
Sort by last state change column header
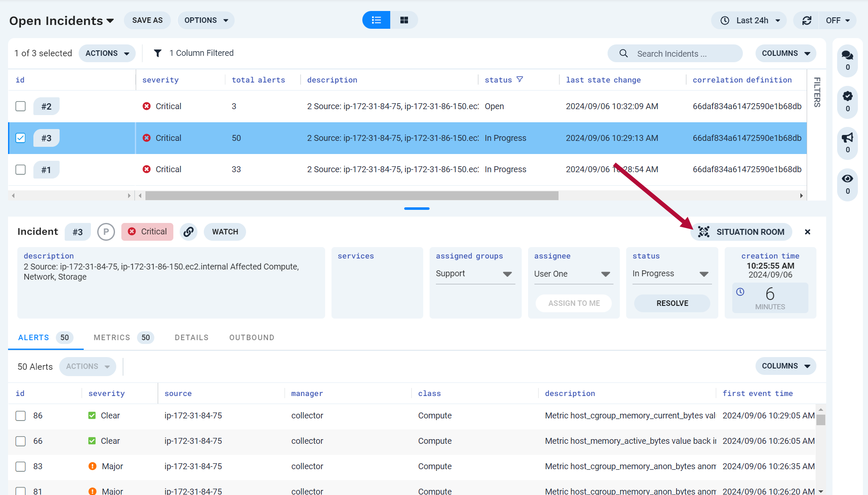[603, 80]
